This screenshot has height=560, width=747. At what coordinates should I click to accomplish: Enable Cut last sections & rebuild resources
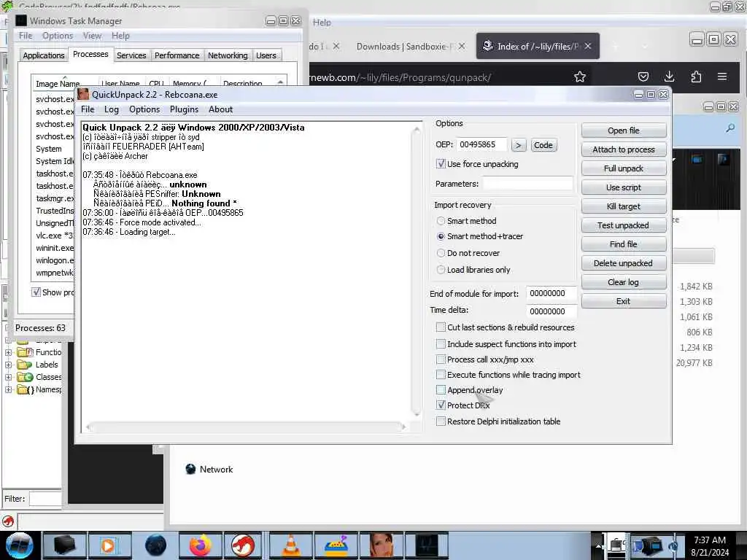coord(441,327)
